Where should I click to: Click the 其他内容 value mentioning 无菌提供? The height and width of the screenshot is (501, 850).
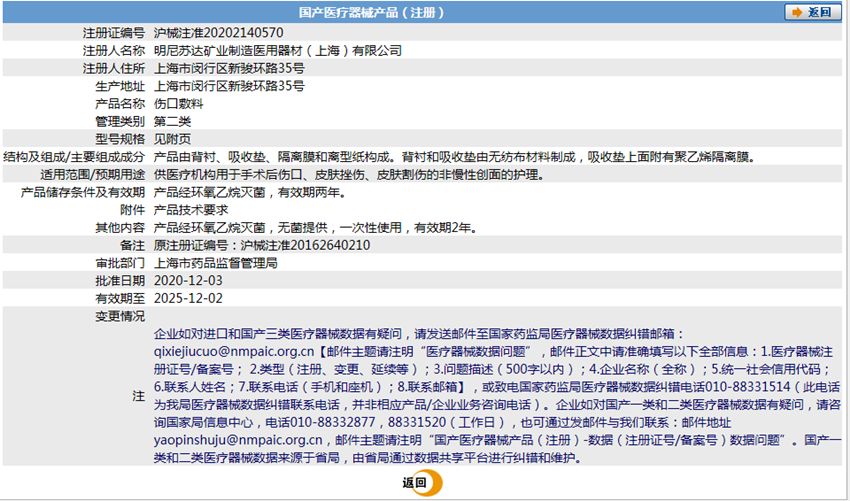pyautogui.click(x=315, y=228)
